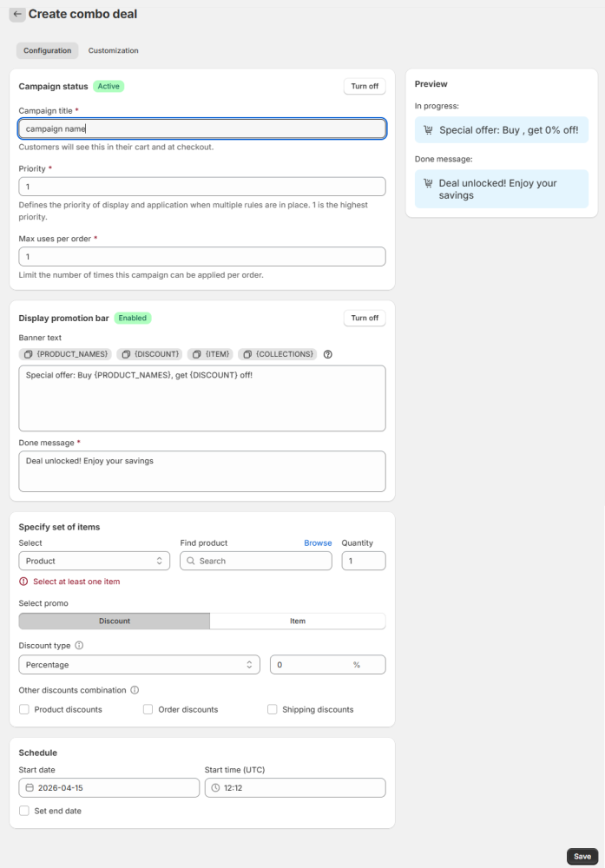The width and height of the screenshot is (605, 868).
Task: Copy the {ITEM} placeholder chip
Action: point(210,354)
